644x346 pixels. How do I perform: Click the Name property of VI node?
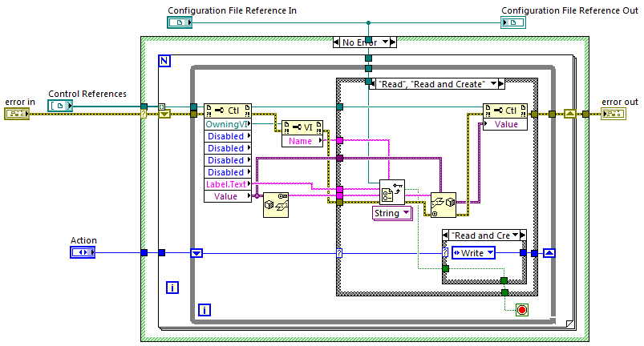click(x=300, y=141)
